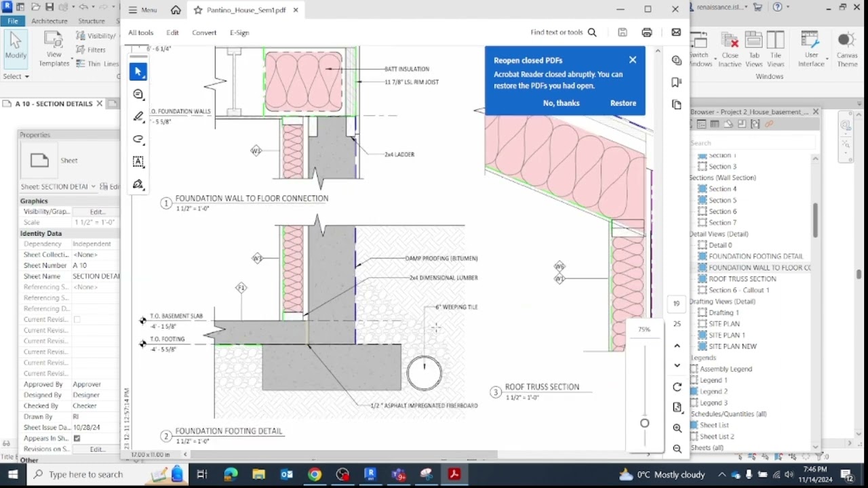Open Revit File menu
Viewport: 868px width, 488px height.
coord(13,21)
